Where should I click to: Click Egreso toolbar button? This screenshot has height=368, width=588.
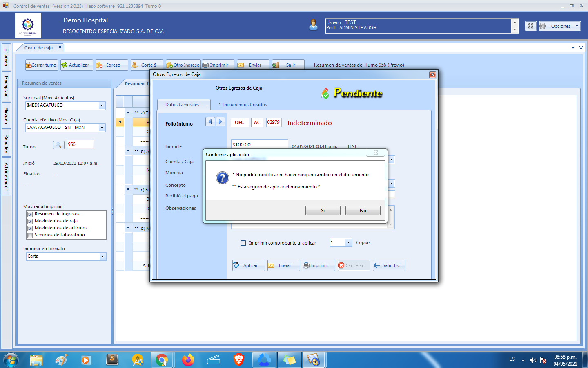click(111, 65)
